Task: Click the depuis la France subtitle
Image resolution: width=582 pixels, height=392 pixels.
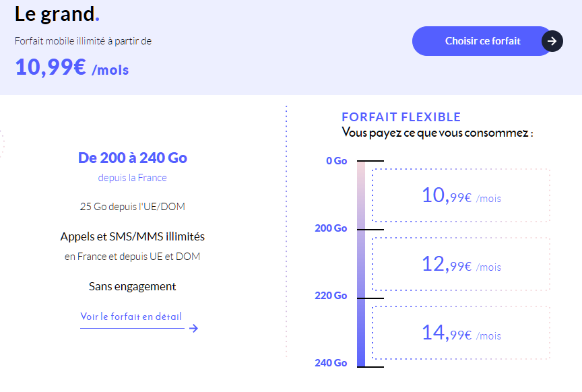Action: [x=133, y=178]
